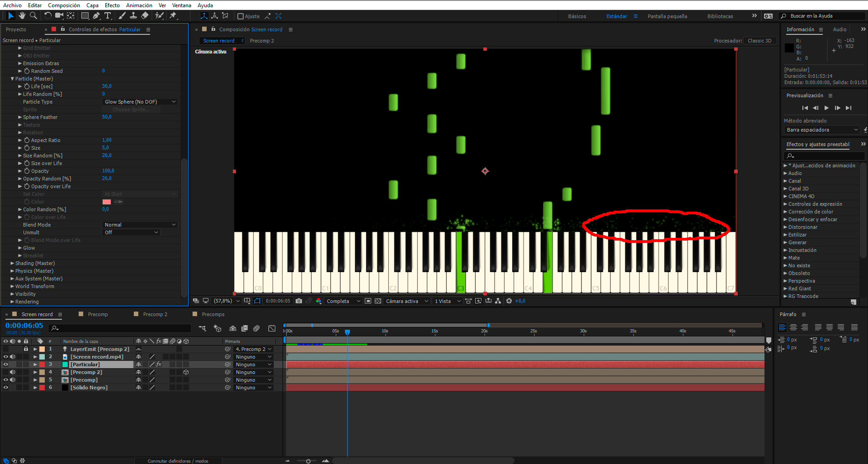868x464 pixels.
Task: Expand Shading (Master) group
Action: click(x=12, y=264)
